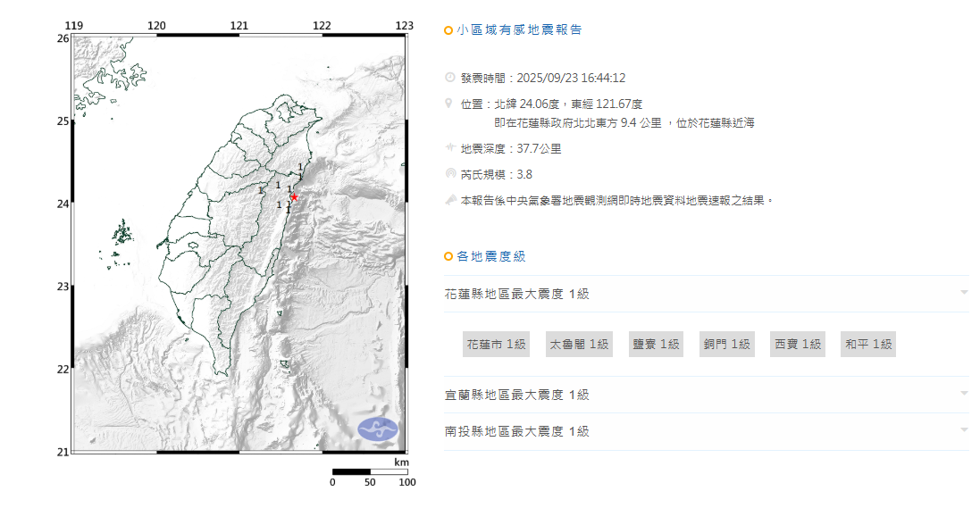
Task: Click the note icon beside 本報告係中央氣象署
Action: 449,201
